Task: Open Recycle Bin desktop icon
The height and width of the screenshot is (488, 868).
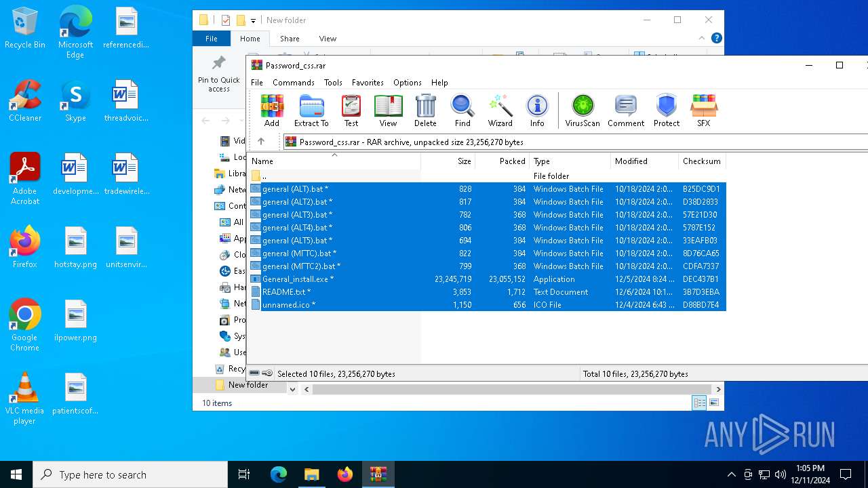Action: pyautogui.click(x=25, y=28)
